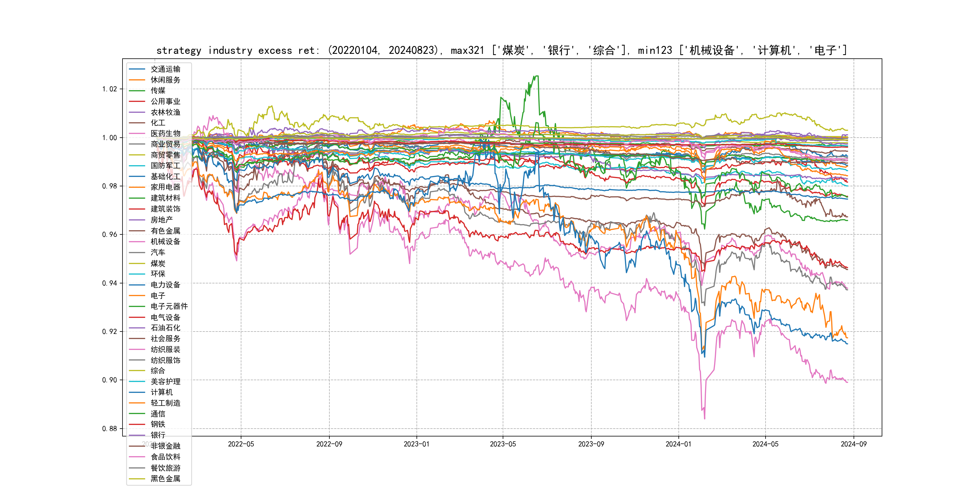Select the 综合 legend label

click(158, 371)
